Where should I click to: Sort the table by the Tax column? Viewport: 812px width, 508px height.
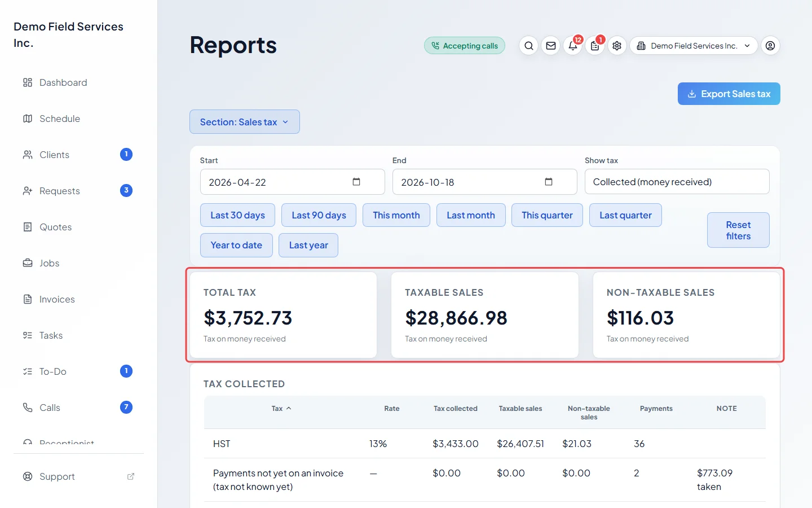coord(281,409)
